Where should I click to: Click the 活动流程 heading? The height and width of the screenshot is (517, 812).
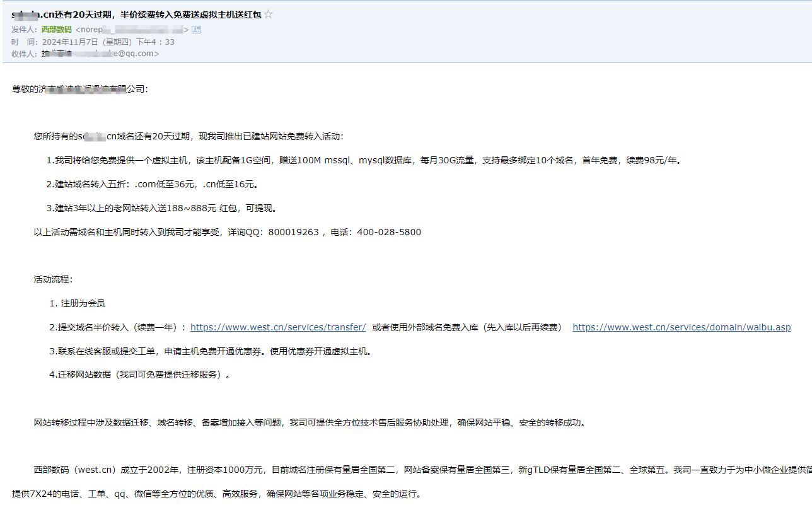click(54, 279)
